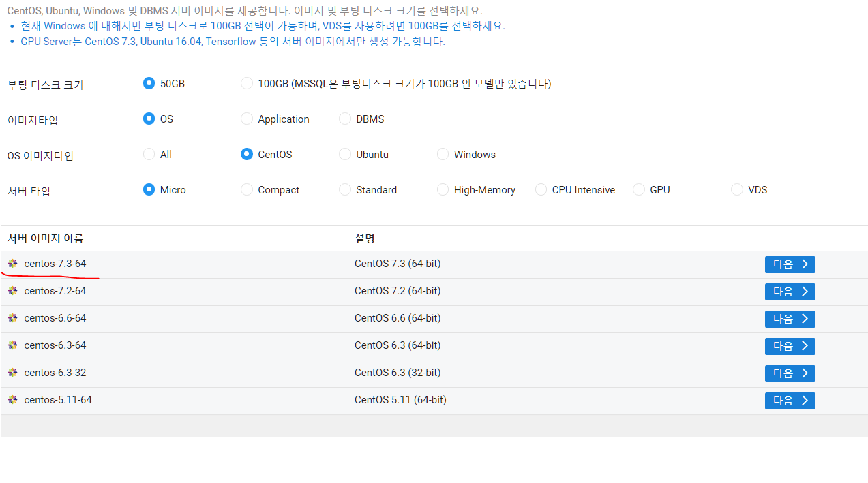
Task: Click the 이미지타입 label
Action: [x=33, y=121]
